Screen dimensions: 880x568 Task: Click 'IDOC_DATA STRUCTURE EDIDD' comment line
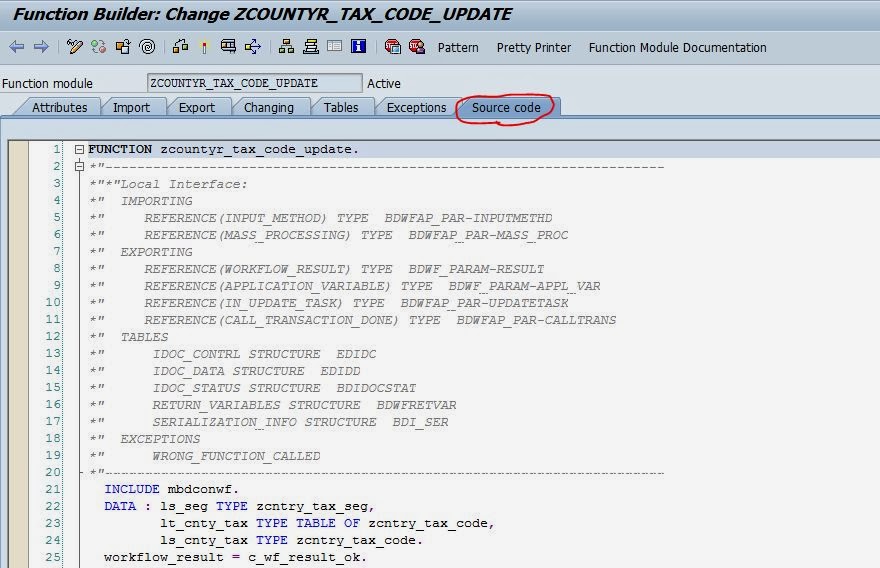[256, 371]
